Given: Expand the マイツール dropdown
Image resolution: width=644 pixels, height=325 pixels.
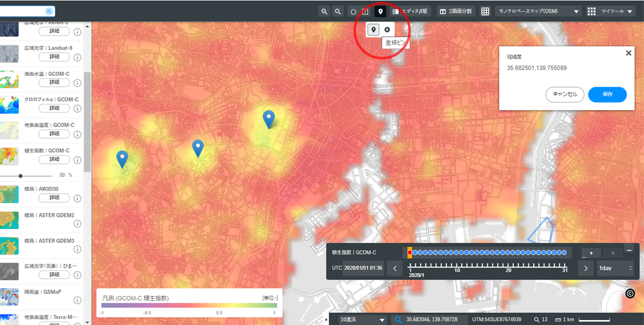Looking at the screenshot, I should click(x=611, y=11).
